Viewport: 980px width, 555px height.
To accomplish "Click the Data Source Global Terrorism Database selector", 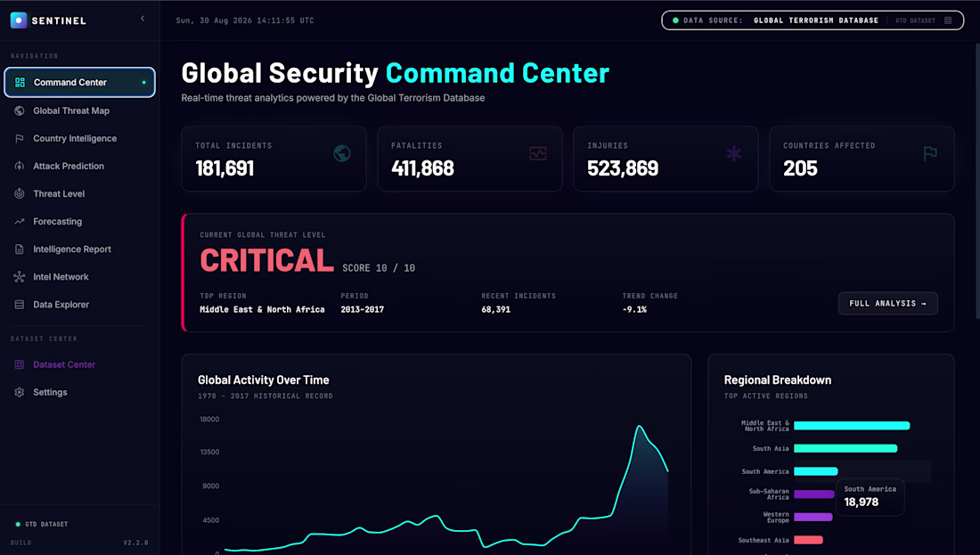I will 813,20.
